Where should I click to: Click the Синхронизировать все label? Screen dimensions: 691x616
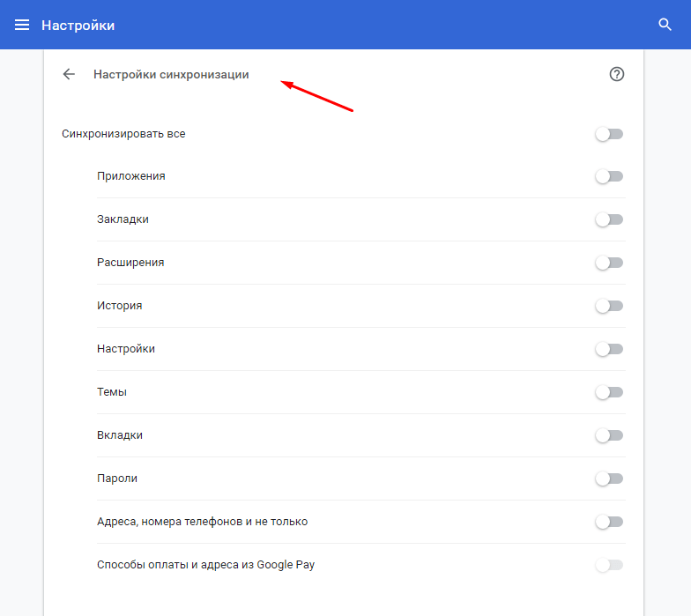[123, 134]
